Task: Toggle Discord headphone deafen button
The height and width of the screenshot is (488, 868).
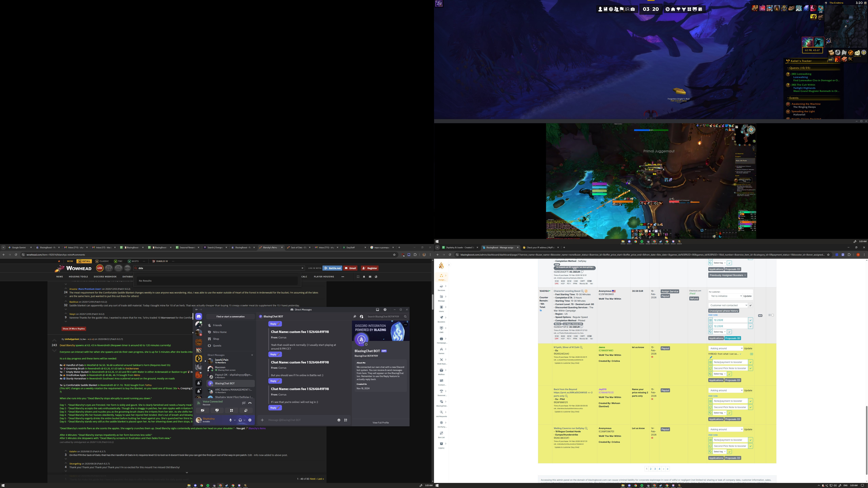Action: point(240,420)
